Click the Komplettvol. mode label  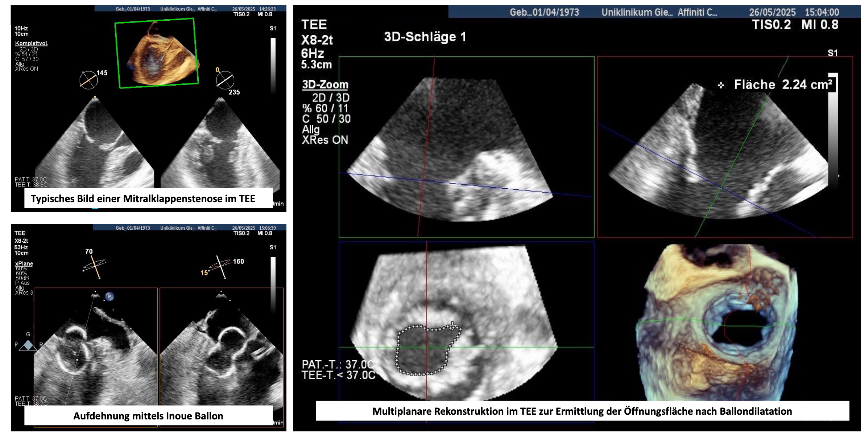31,43
